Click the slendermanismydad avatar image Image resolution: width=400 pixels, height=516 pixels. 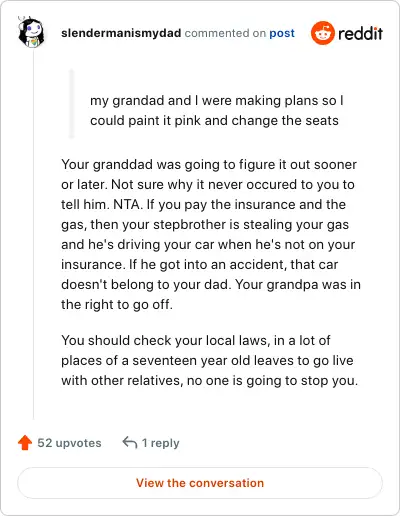click(x=31, y=32)
